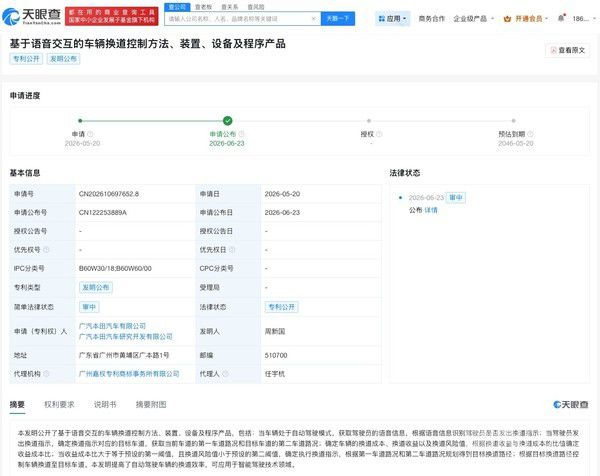This screenshot has height=476, width=600.
Task: Click the 天眼一下 search button
Action: tap(338, 18)
